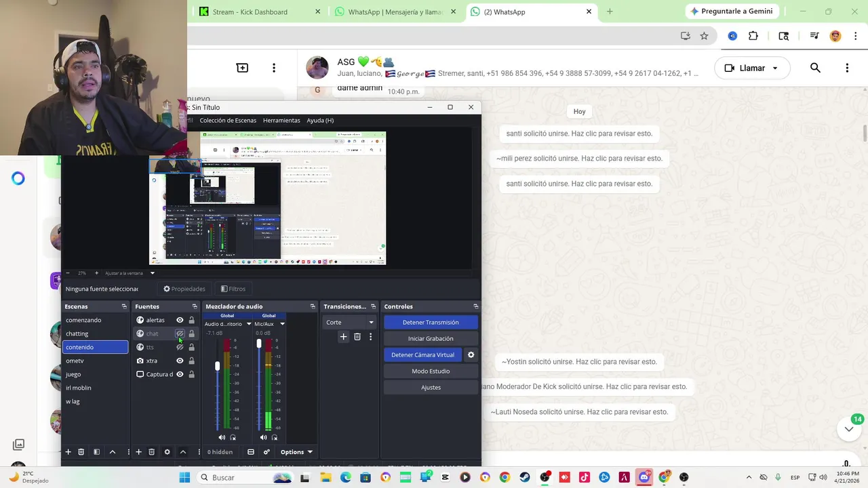Toggle the lock on the chat source
868x488 pixels.
[x=191, y=333]
